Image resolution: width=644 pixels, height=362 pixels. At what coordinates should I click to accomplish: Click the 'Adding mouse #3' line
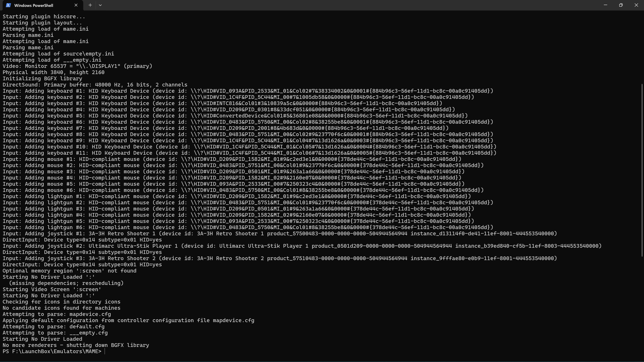coord(233,172)
